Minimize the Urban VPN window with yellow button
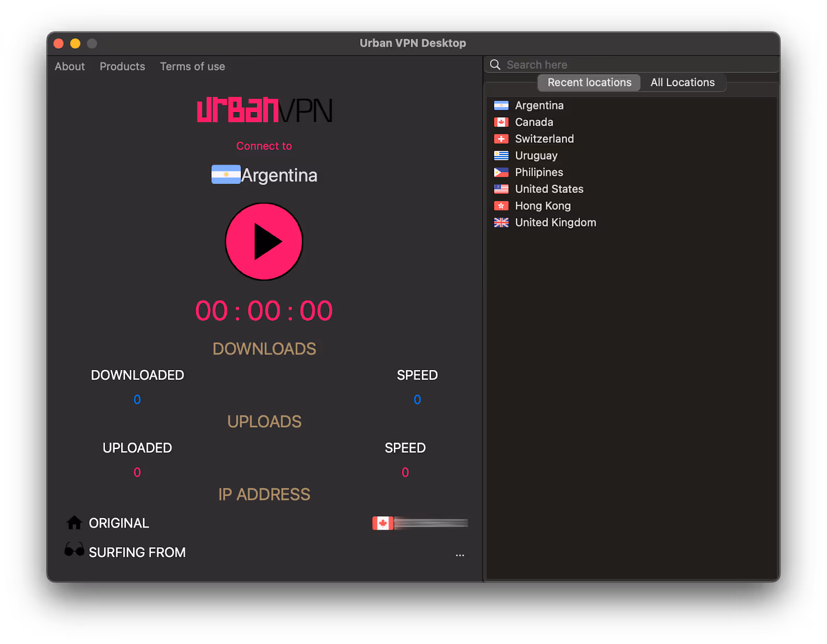827x644 pixels. [75, 43]
